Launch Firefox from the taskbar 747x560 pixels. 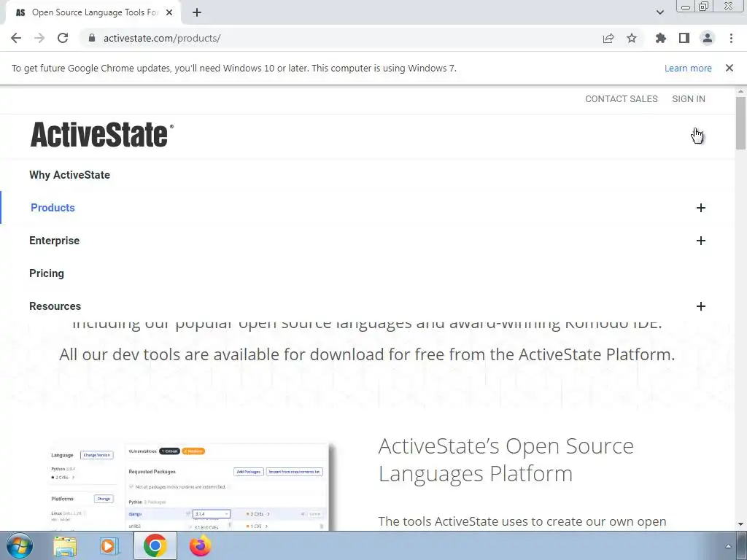tap(200, 545)
